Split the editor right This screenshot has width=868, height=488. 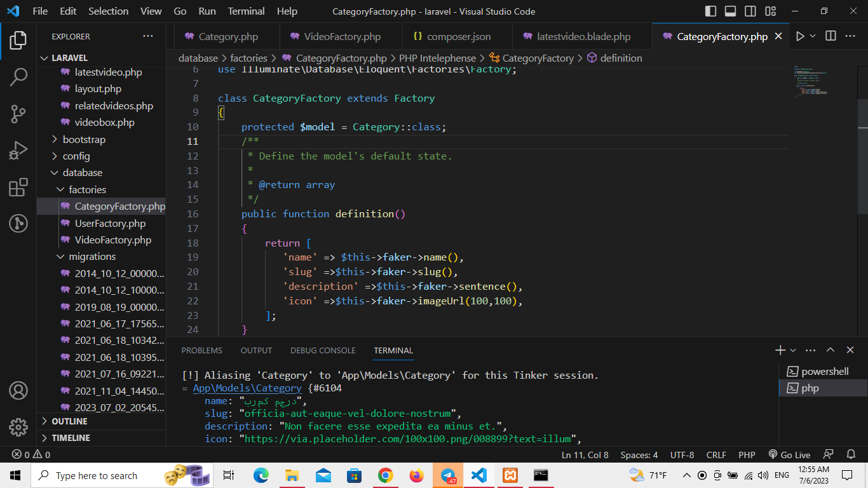(x=831, y=36)
